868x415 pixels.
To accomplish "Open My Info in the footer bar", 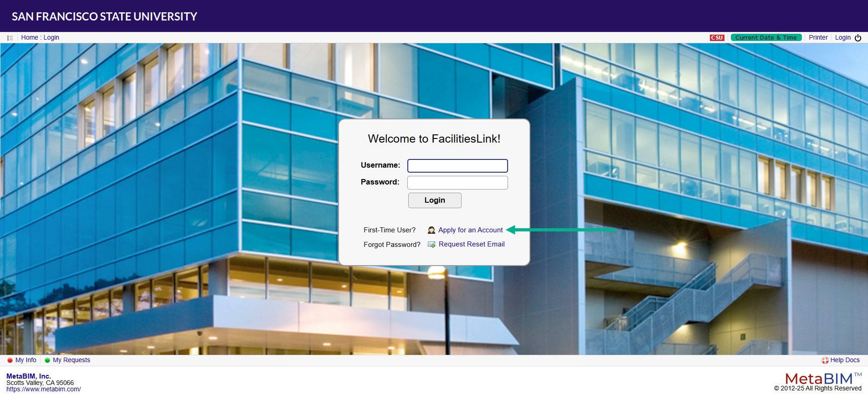I will pyautogui.click(x=26, y=360).
